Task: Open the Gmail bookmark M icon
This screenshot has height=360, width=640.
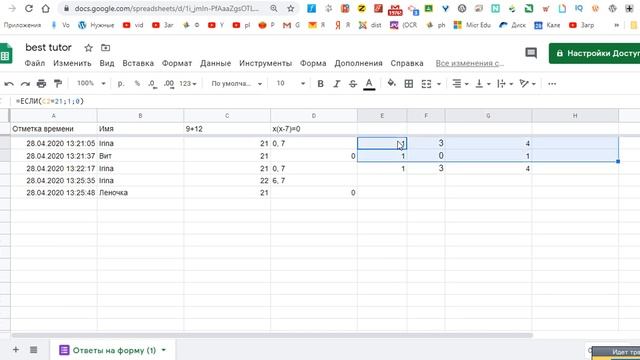Action: point(287,25)
